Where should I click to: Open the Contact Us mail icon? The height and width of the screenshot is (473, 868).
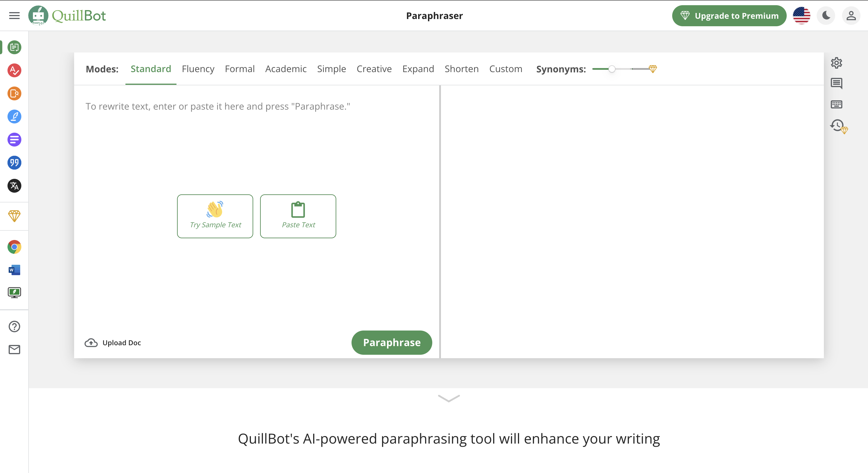pos(14,350)
